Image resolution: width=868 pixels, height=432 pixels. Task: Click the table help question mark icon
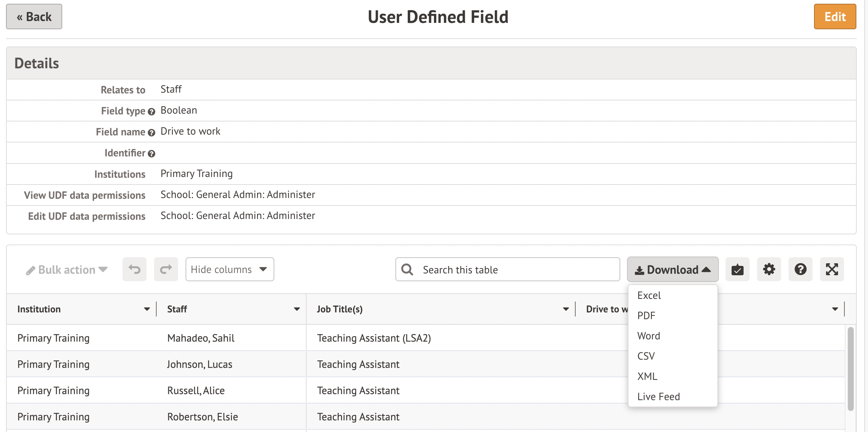tap(800, 269)
